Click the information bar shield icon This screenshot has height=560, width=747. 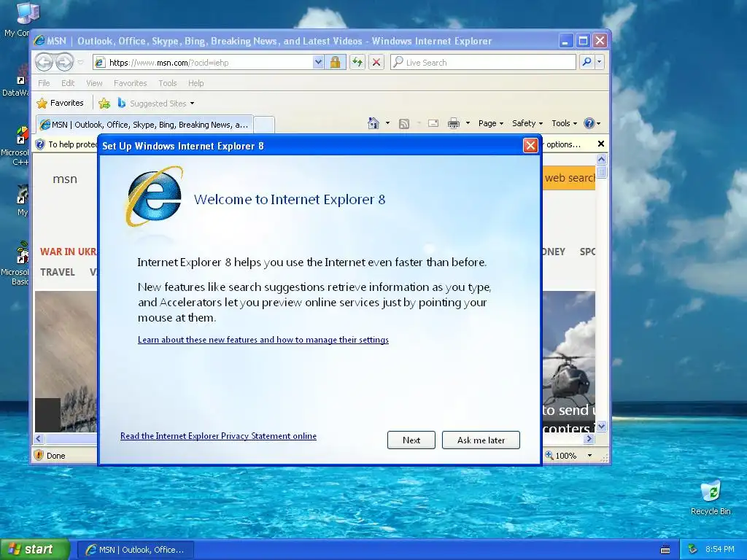40,144
